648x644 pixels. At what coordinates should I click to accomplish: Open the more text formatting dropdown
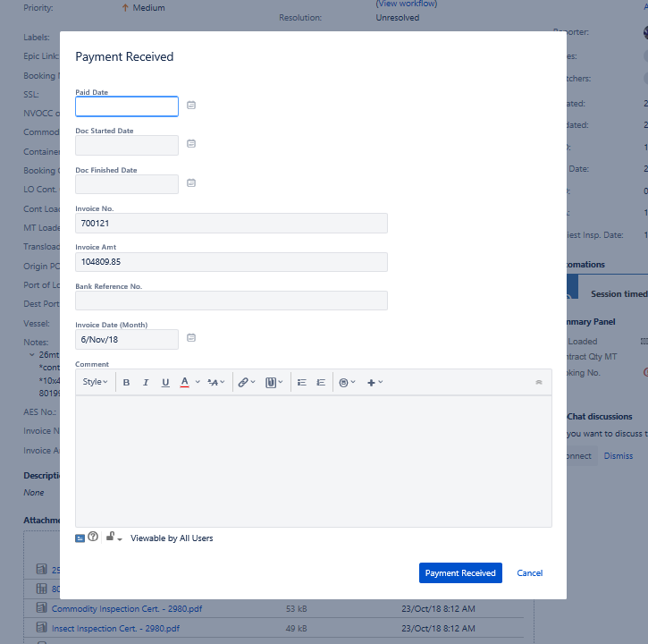pos(215,383)
